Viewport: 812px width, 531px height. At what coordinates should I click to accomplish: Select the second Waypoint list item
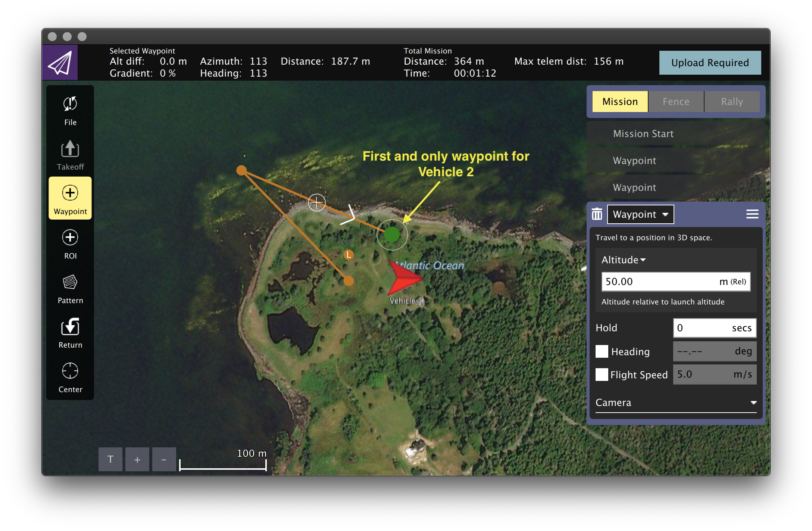[x=676, y=187]
